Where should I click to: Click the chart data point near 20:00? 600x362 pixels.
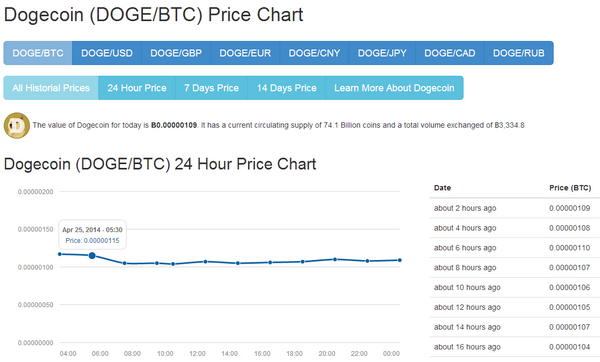click(x=335, y=259)
